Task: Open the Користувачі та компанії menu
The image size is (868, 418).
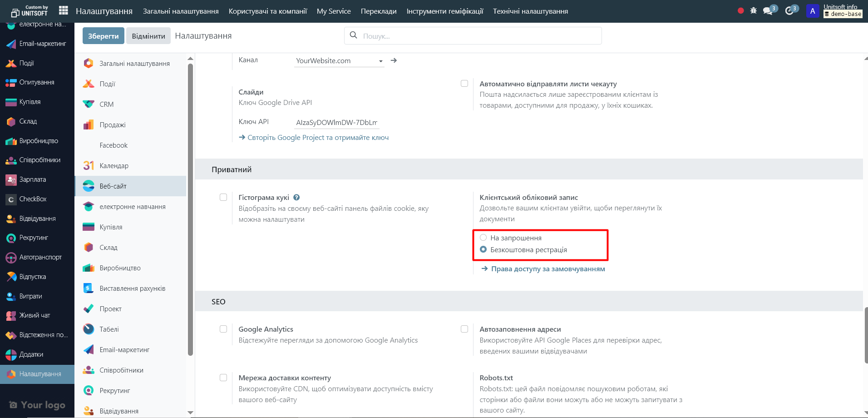Action: [x=268, y=11]
